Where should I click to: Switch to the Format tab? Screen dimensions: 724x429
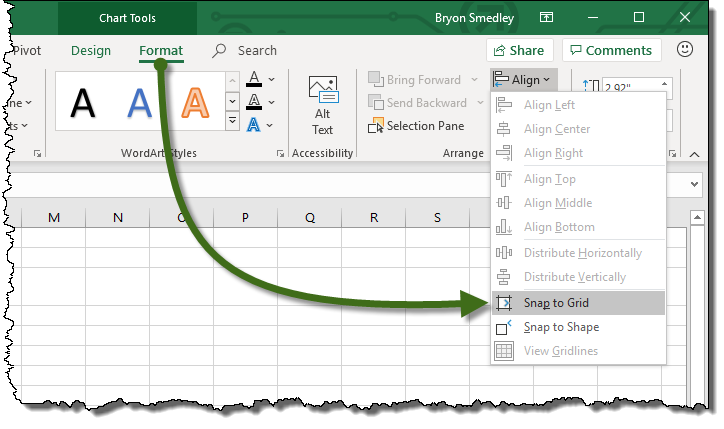(x=161, y=50)
